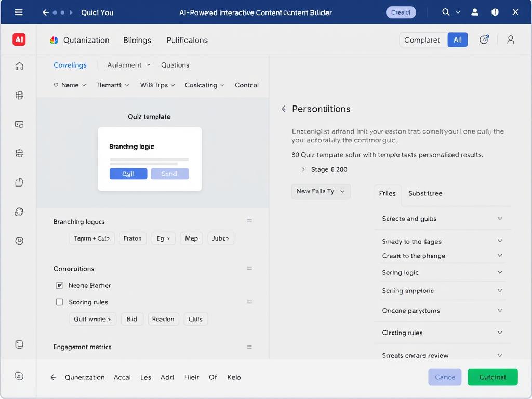Enable the Scoring rules checkbox
The height and width of the screenshot is (399, 532).
click(x=60, y=302)
